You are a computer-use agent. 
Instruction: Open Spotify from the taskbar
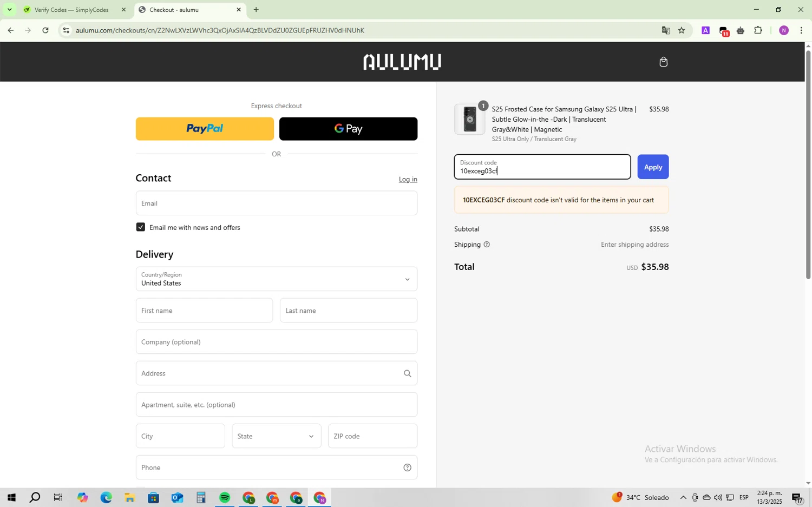(x=225, y=498)
